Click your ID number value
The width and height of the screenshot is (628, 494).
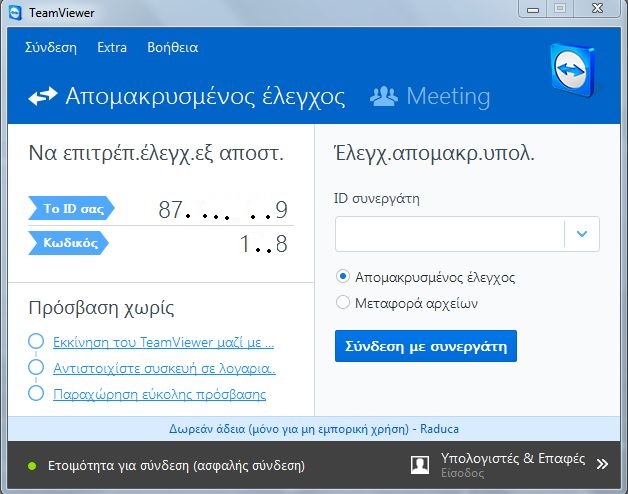click(x=223, y=209)
